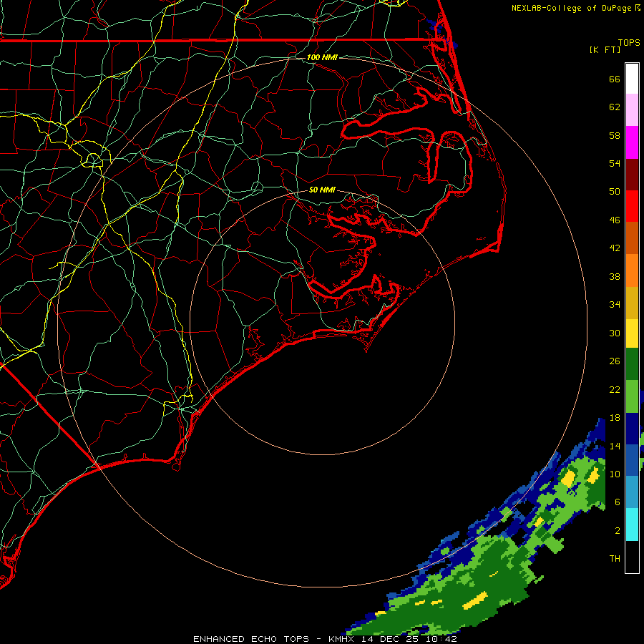
Task: Click the '46' legend value
Action: click(x=615, y=220)
